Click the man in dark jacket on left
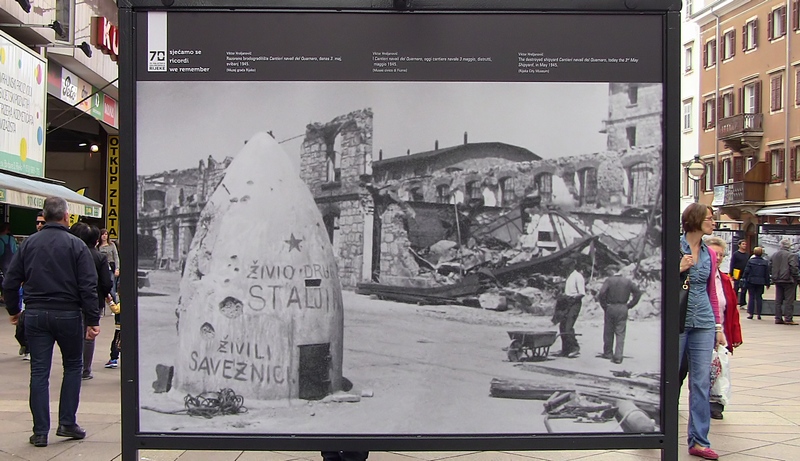Screen dimensions: 800x461 pos(57,317)
